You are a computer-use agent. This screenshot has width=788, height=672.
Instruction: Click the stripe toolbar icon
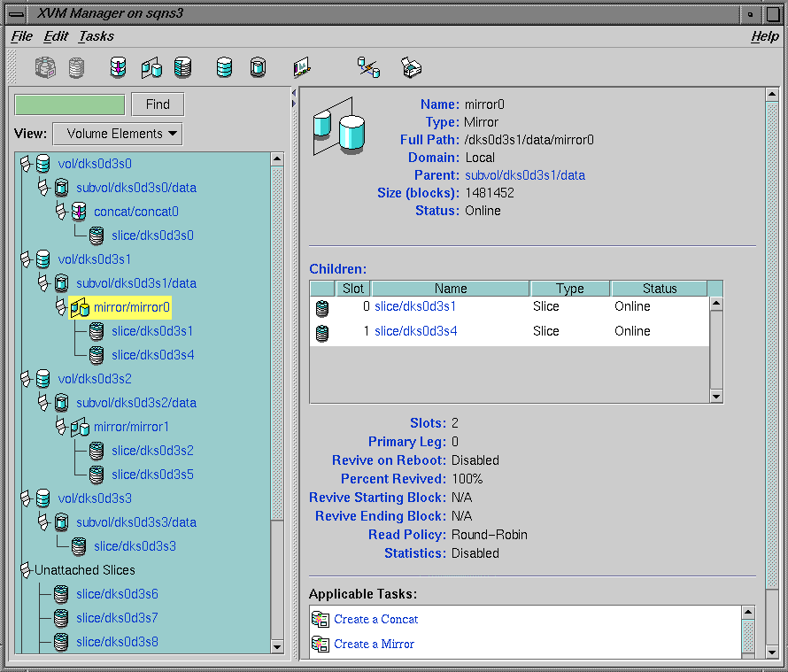(182, 67)
